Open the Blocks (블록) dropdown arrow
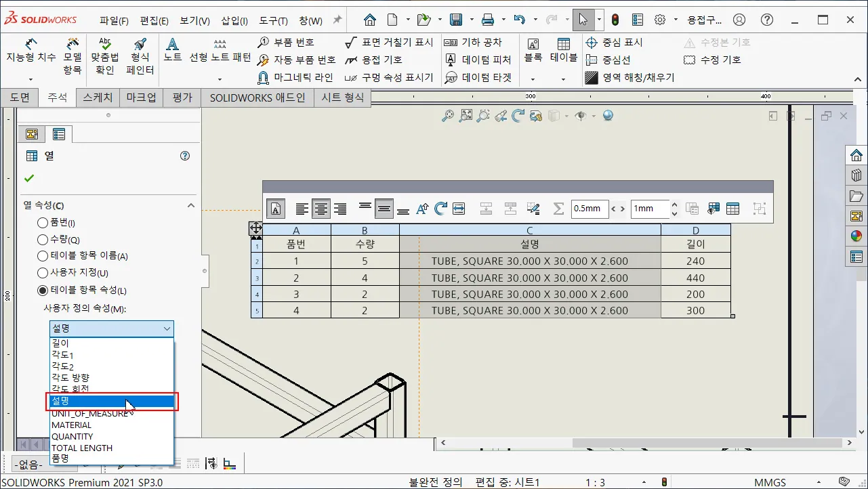The width and height of the screenshot is (868, 489). [x=533, y=80]
